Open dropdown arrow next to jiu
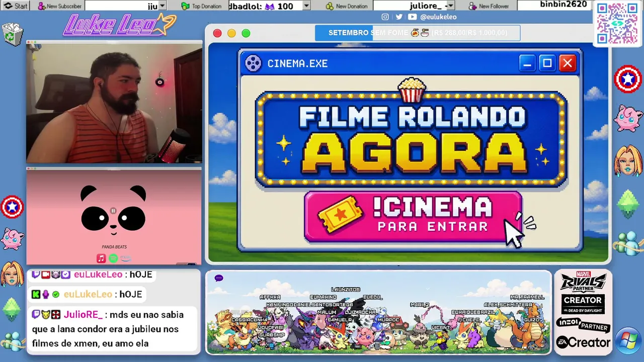 (163, 6)
